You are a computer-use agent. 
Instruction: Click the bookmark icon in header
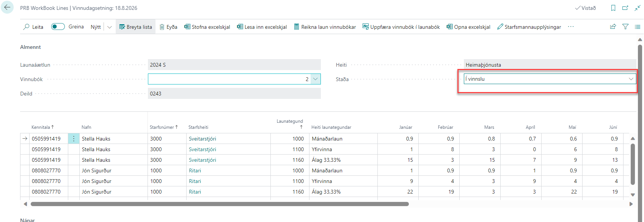point(613,8)
